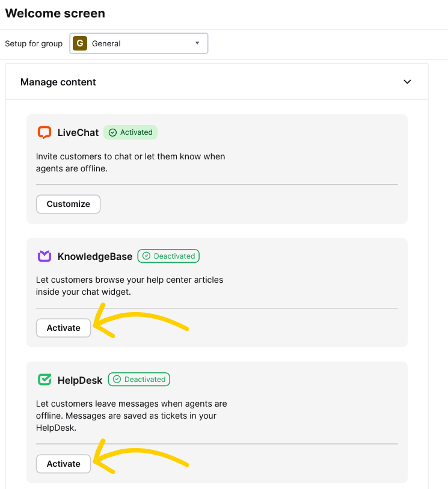The image size is (448, 489).
Task: Open the Setup for group dropdown arrow
Action: (x=197, y=43)
